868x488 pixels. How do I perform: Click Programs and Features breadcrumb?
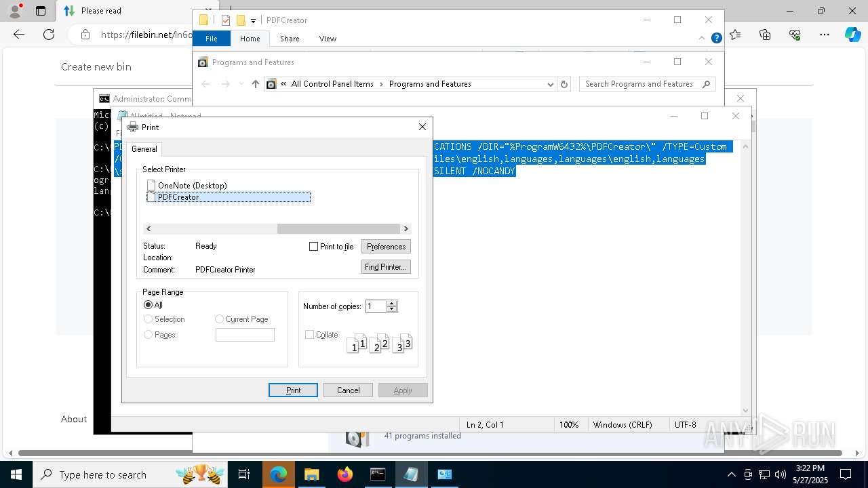pyautogui.click(x=430, y=84)
